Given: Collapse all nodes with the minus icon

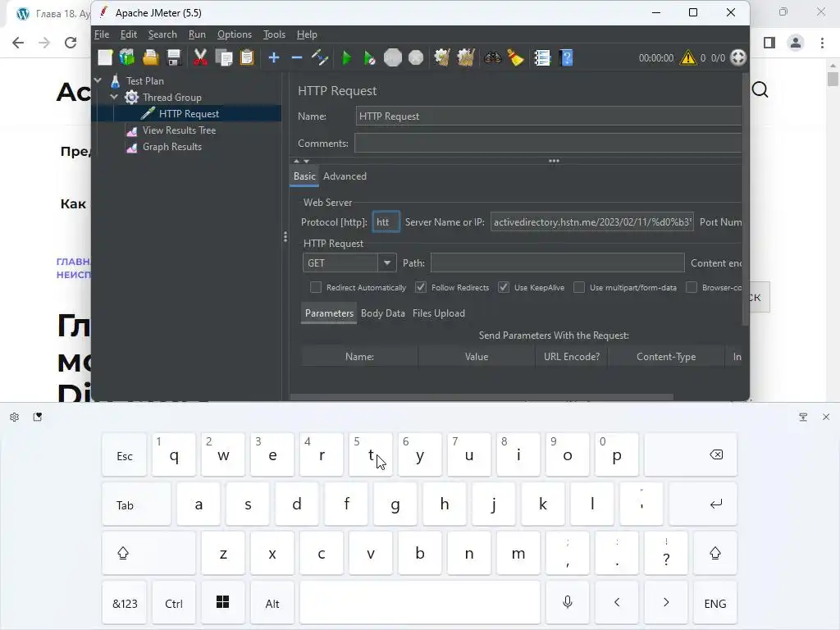Looking at the screenshot, I should pos(297,57).
